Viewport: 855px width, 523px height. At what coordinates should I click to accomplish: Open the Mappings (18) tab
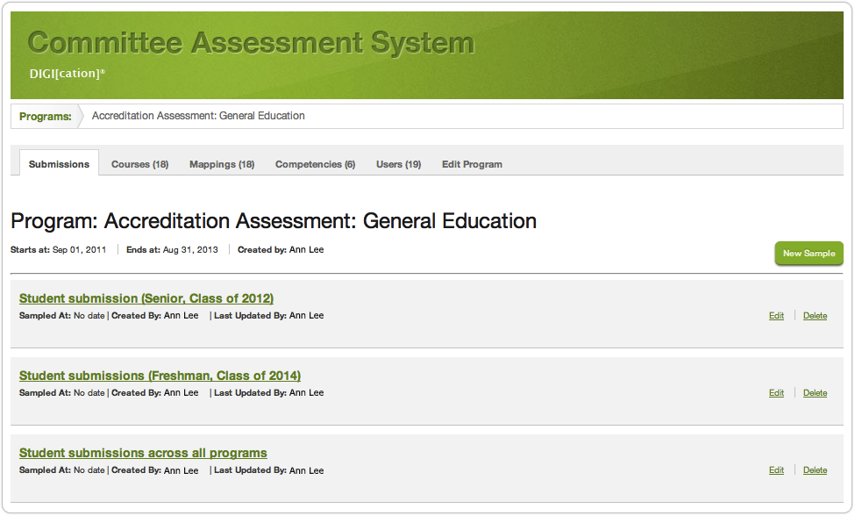click(x=222, y=164)
